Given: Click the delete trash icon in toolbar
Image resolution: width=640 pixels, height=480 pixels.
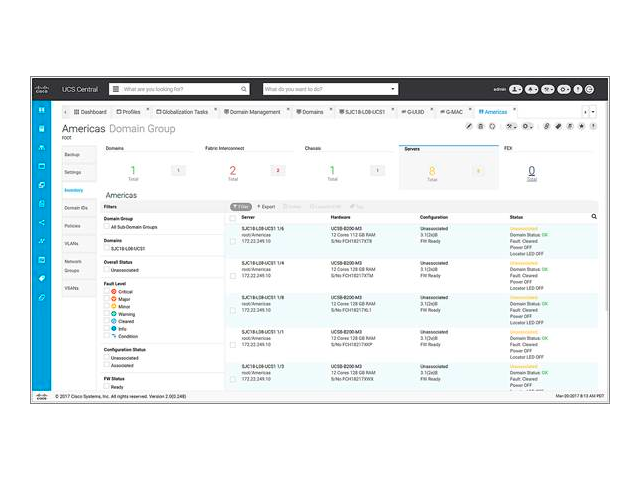Looking at the screenshot, I should pos(480,127).
